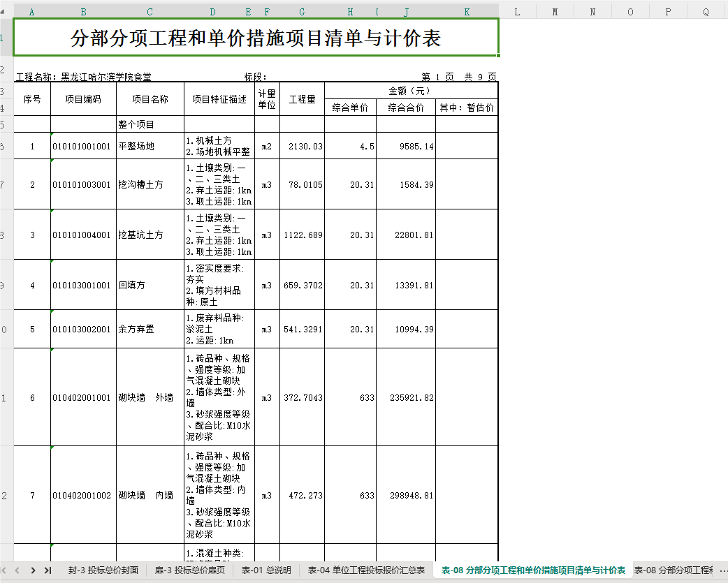Select the total price cell 235921.82

point(406,397)
